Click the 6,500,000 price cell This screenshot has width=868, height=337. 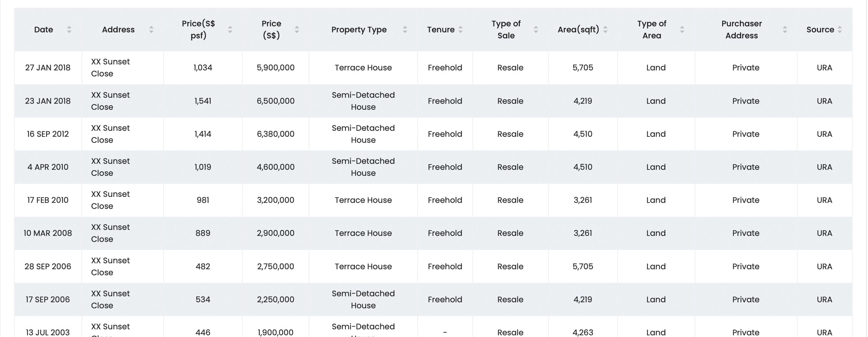click(275, 101)
